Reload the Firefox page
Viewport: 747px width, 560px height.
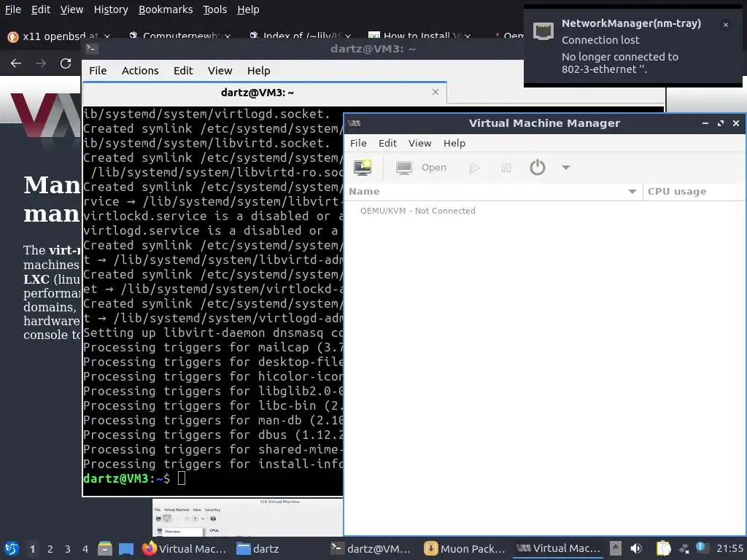pyautogui.click(x=66, y=63)
